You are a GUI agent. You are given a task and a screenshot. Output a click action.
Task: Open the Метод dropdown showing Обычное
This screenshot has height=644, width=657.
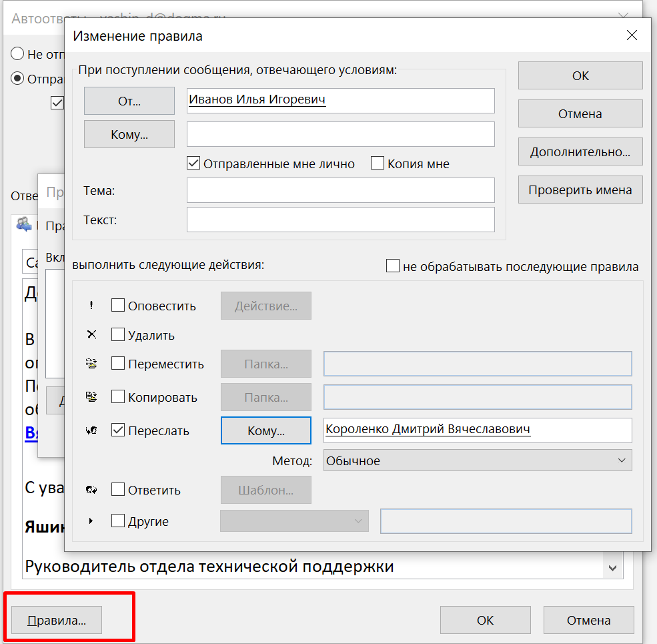click(478, 460)
